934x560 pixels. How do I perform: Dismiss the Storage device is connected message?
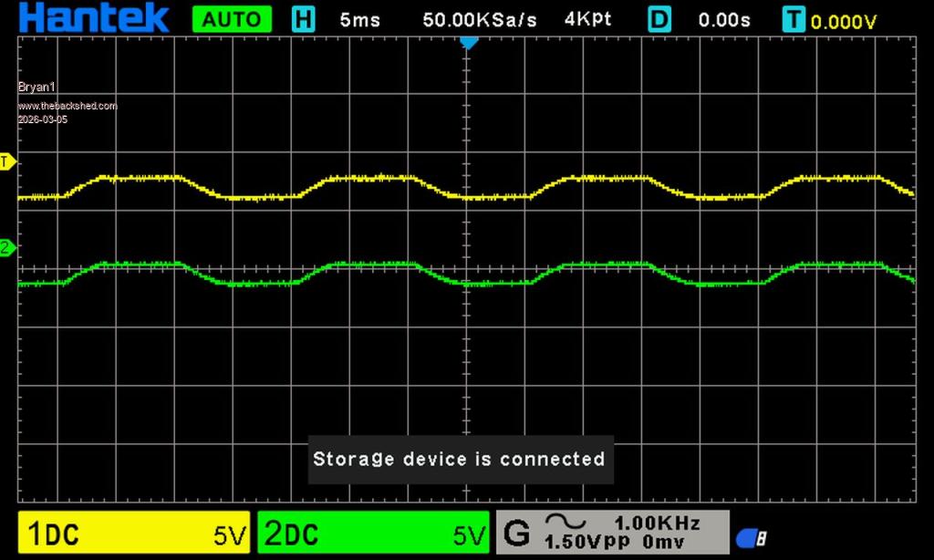click(x=459, y=459)
